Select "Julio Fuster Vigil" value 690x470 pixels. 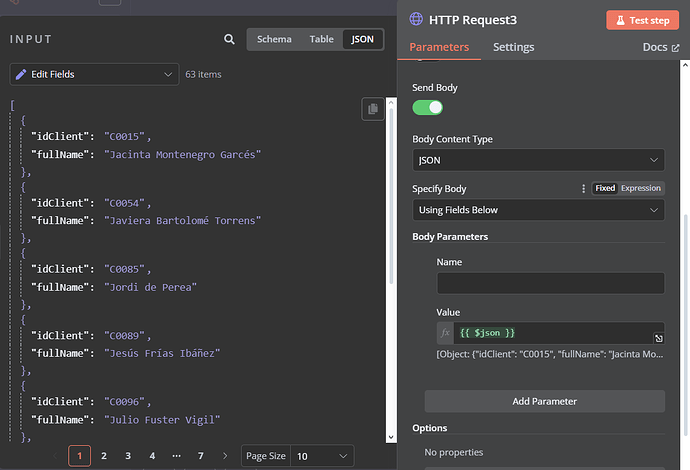162,420
